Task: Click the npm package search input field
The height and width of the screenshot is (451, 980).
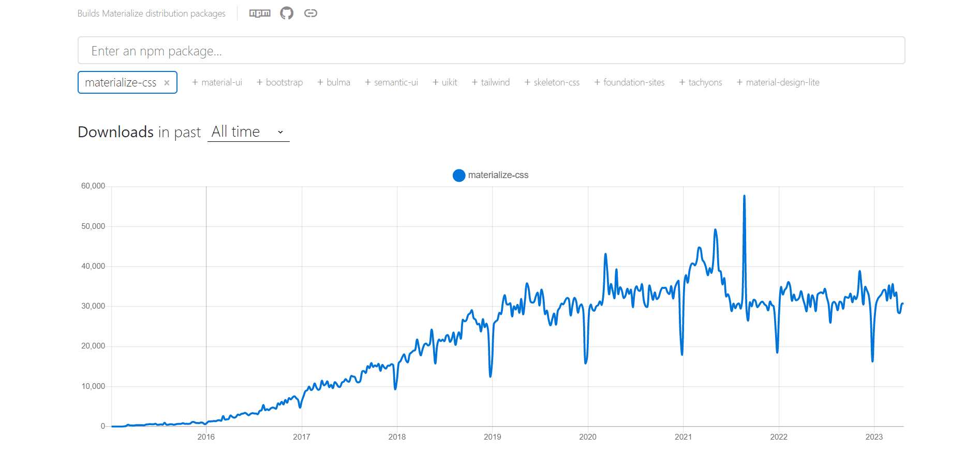Action: pyautogui.click(x=491, y=50)
